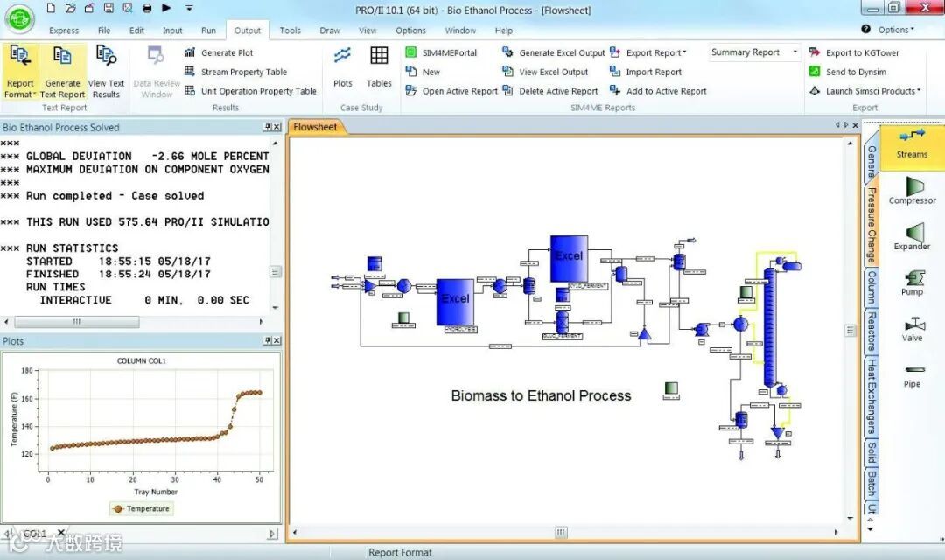
Task: Click New in SIM4ME Reports group
Action: click(x=423, y=72)
